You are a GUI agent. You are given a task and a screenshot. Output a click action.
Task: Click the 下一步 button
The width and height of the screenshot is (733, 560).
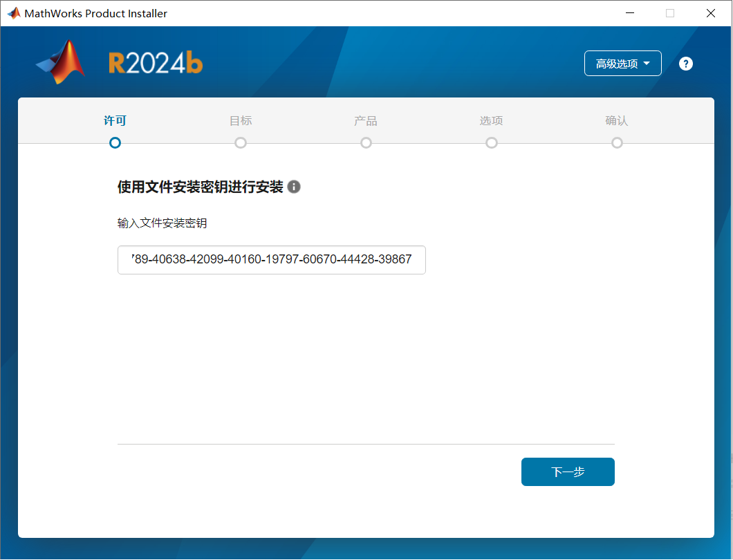click(568, 472)
